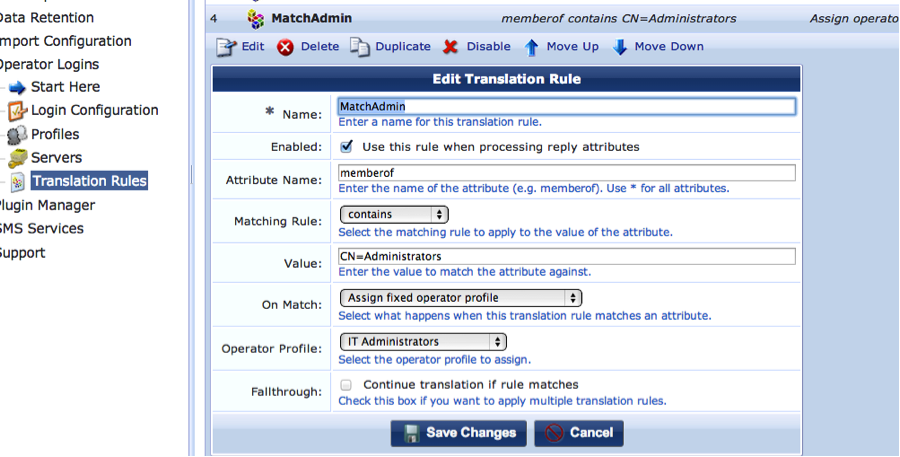Click the Save Changes button
900x457 pixels.
pos(459,433)
